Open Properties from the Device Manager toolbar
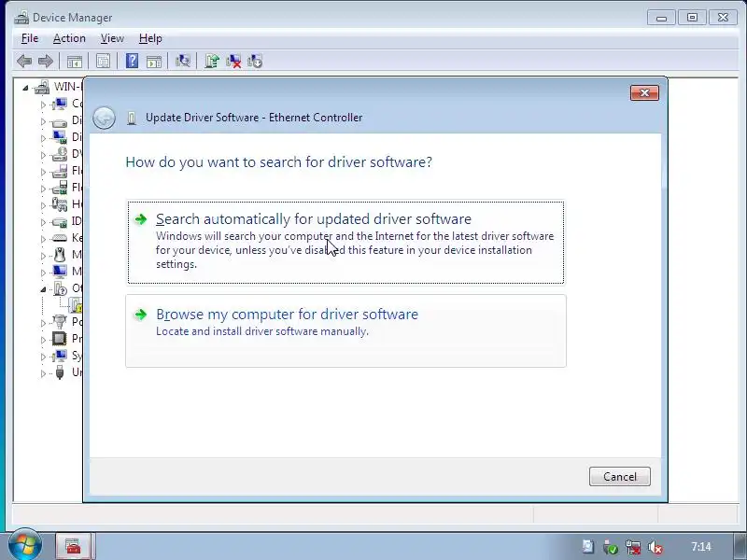The width and height of the screenshot is (747, 560). coord(103,61)
